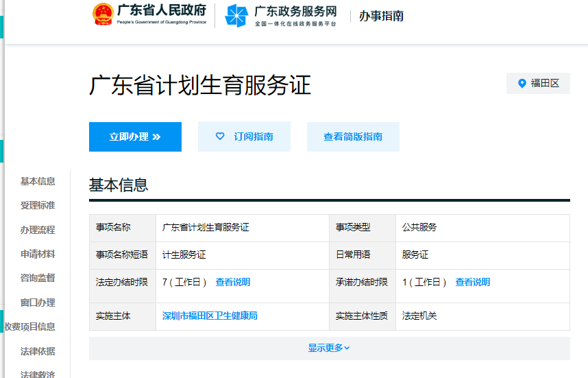
Task: Go to 基本信息 in side navigation
Action: tap(38, 181)
